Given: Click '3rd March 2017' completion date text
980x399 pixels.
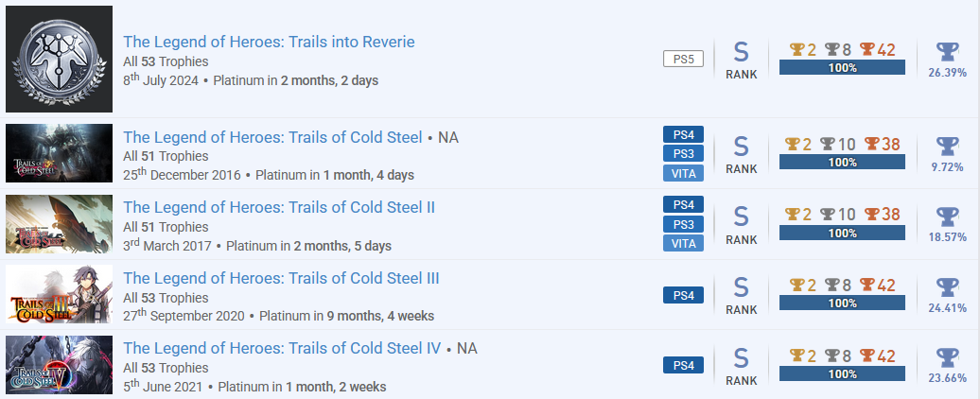Looking at the screenshot, I should (x=167, y=245).
